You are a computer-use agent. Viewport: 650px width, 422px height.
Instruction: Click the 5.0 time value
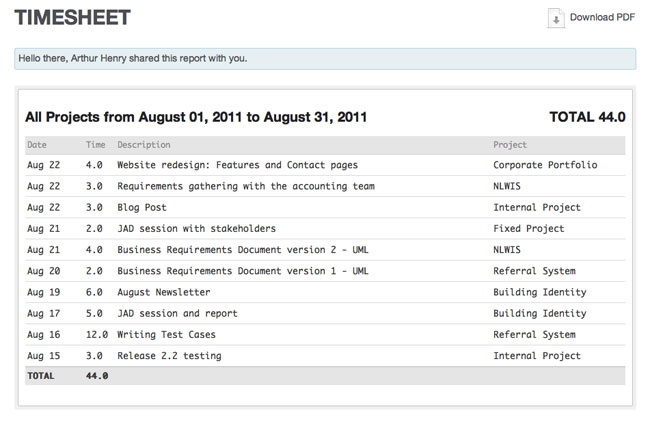(x=94, y=313)
